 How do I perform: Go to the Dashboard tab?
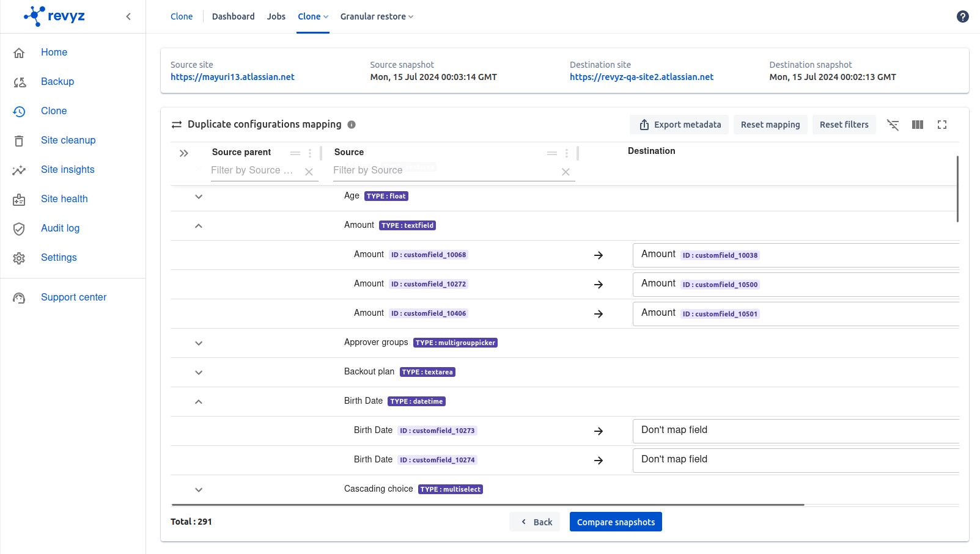tap(233, 16)
